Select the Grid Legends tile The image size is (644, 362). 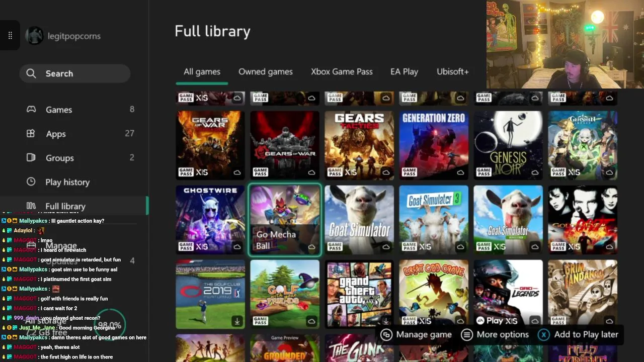click(508, 294)
